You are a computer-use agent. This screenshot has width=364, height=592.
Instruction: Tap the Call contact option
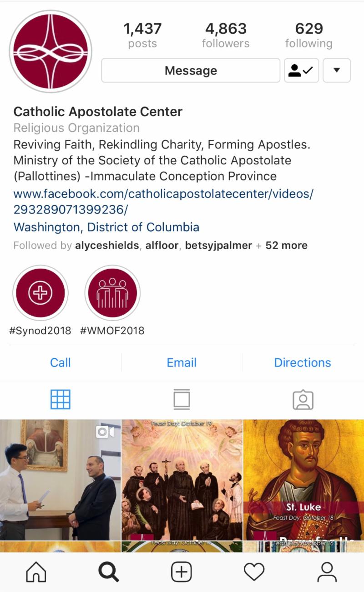61,362
